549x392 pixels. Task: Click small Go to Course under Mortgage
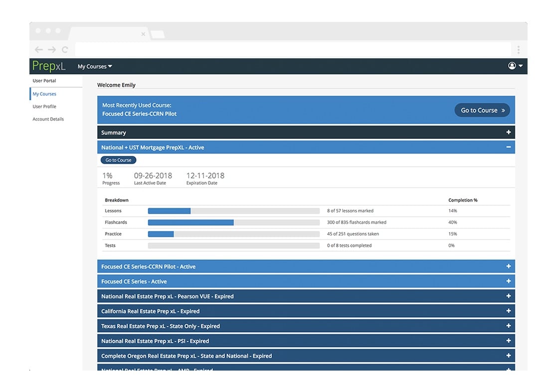[118, 160]
